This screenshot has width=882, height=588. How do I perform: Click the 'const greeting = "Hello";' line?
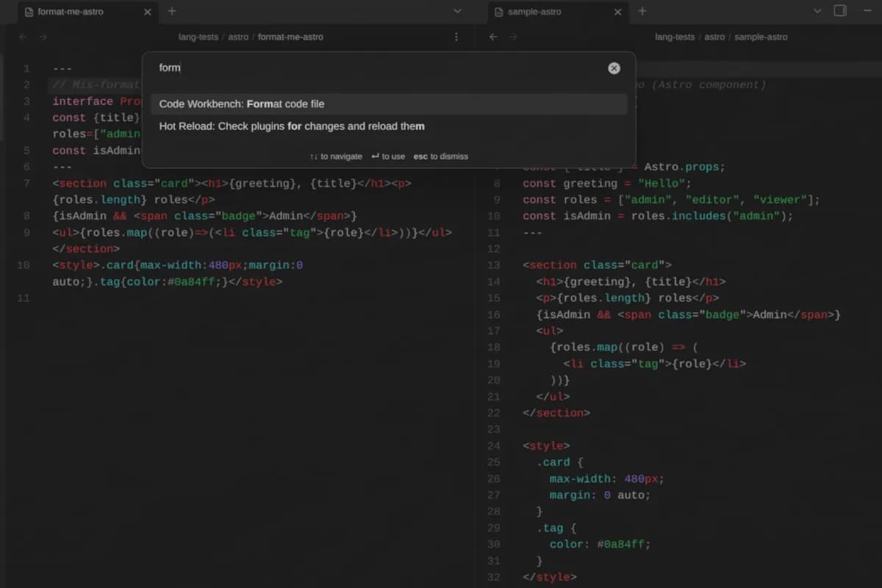click(607, 184)
